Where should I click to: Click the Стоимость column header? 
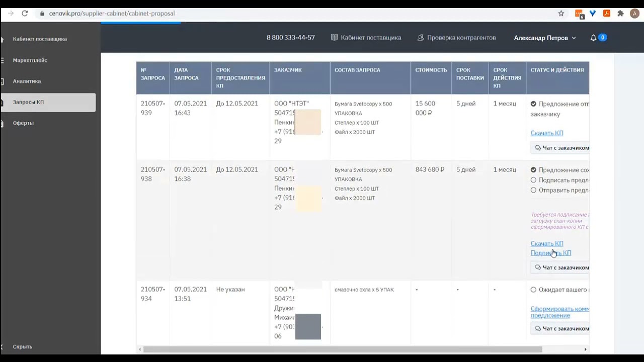coord(431,78)
